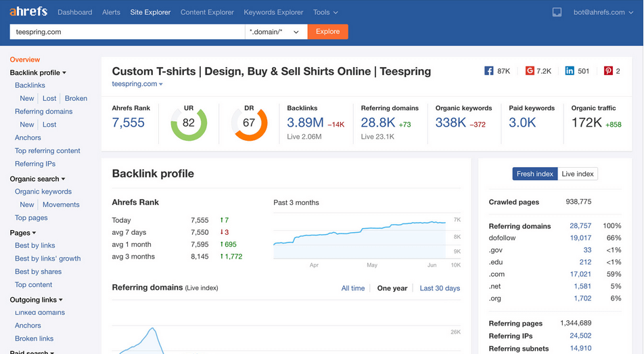
Task: Open the bot@ahrefs.com account menu
Action: 603,12
